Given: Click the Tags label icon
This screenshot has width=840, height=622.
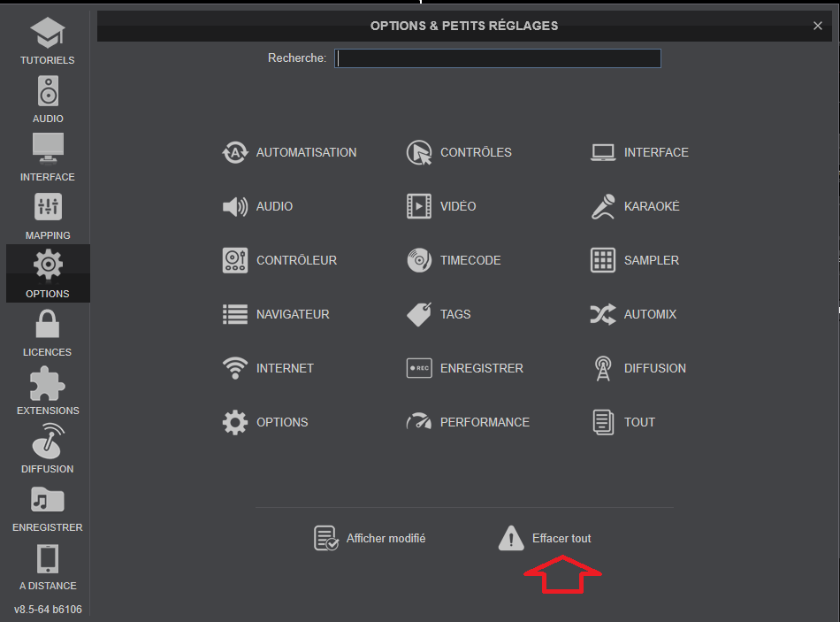Looking at the screenshot, I should click(x=419, y=314).
